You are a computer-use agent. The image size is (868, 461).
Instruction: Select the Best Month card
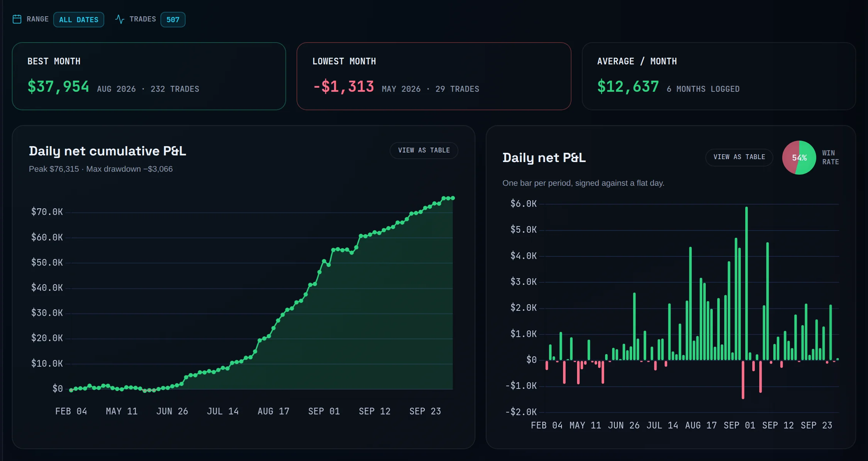pos(149,76)
